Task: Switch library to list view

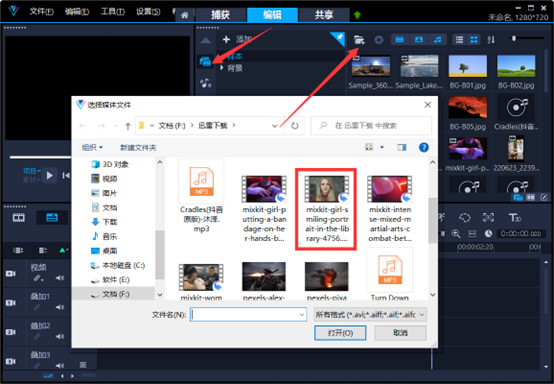Action: pos(459,40)
